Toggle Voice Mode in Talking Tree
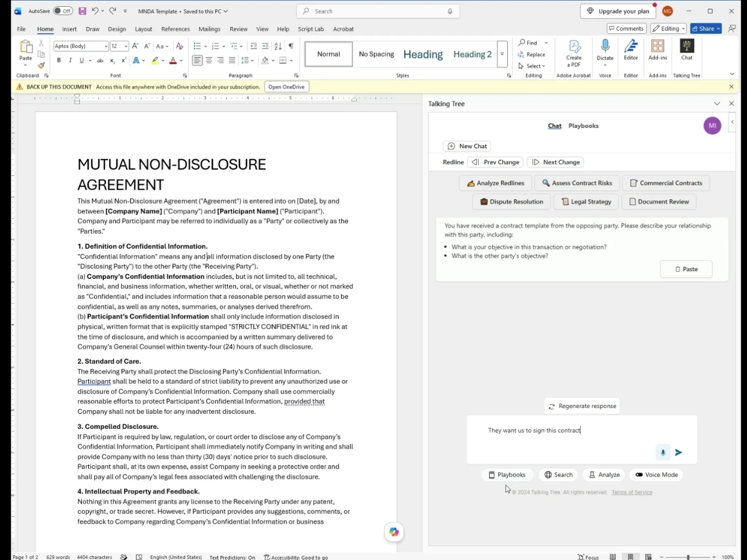Viewport: 747px width, 560px height. (x=657, y=475)
